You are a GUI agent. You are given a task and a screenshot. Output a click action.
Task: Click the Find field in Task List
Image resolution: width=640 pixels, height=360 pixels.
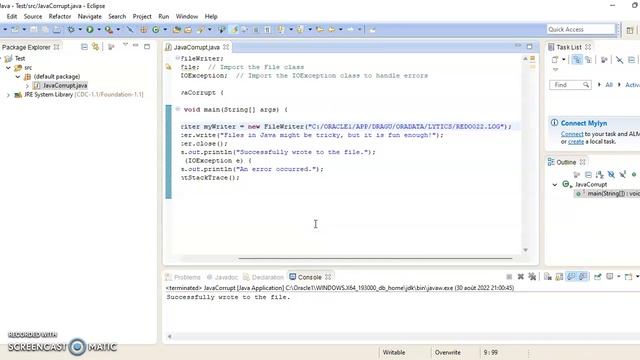pos(570,85)
